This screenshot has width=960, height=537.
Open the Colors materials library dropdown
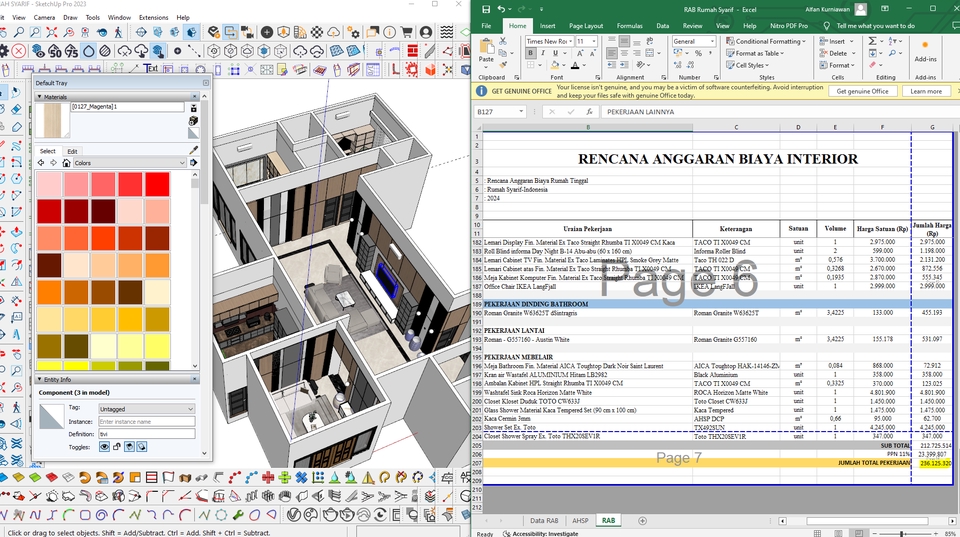coord(129,163)
